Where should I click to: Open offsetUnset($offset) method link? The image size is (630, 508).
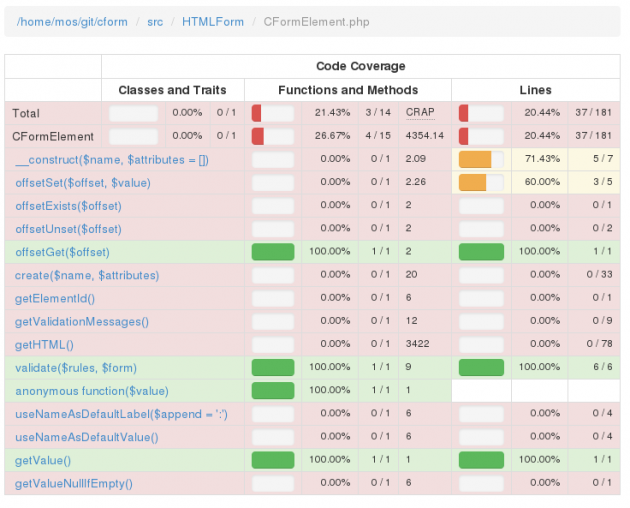tap(68, 229)
